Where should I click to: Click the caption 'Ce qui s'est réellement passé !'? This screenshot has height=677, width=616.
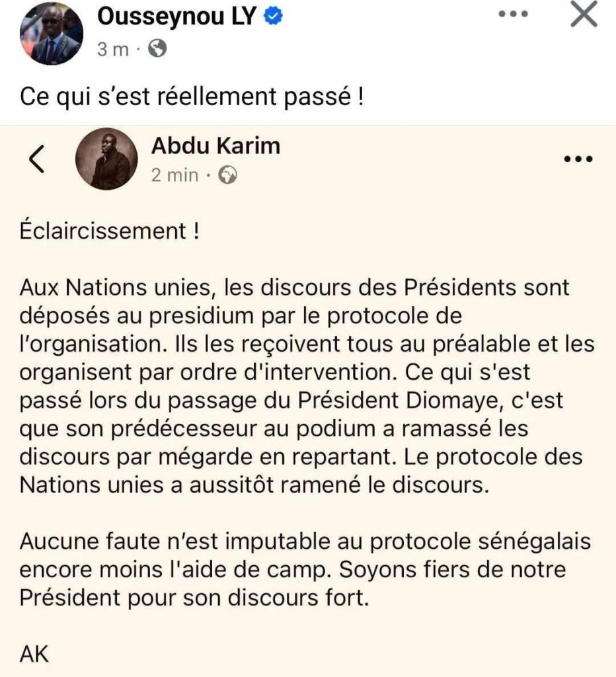point(192,97)
